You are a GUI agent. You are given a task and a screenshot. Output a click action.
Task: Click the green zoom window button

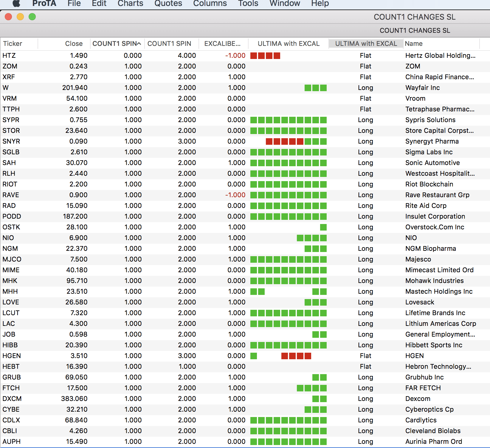coord(32,17)
